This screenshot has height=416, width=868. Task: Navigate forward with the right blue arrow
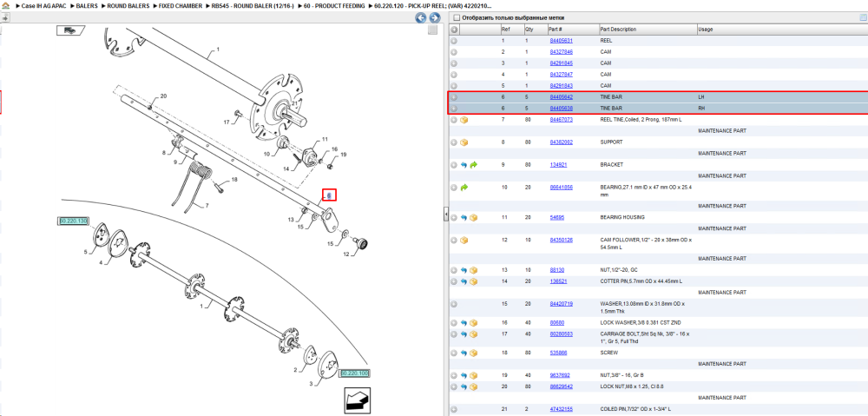pos(435,17)
